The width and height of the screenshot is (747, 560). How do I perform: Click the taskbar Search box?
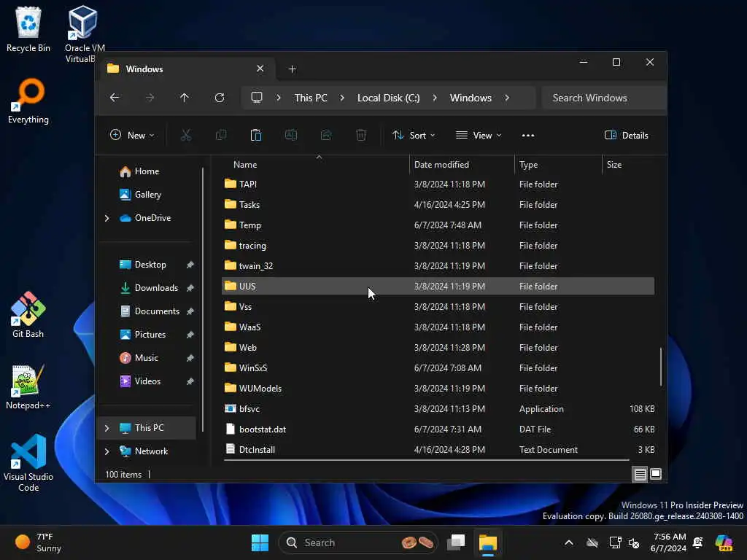pos(357,542)
